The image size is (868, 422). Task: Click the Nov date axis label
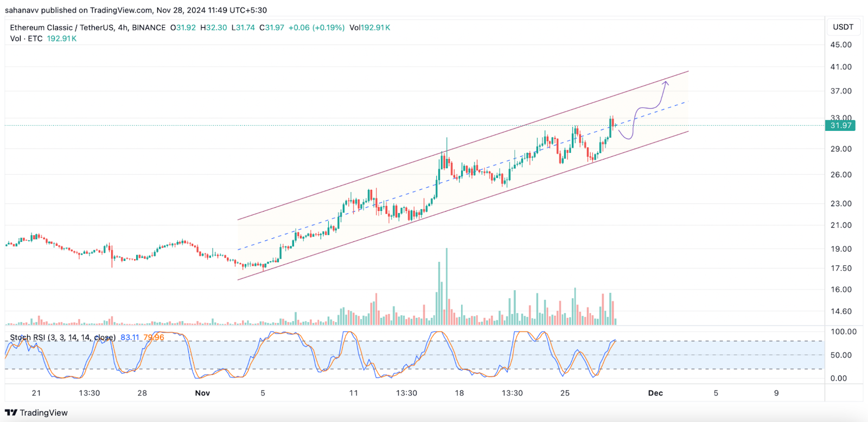pyautogui.click(x=202, y=393)
